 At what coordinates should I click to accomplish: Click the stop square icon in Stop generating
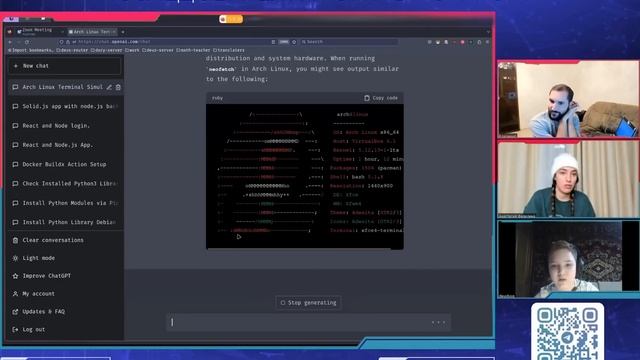point(282,303)
